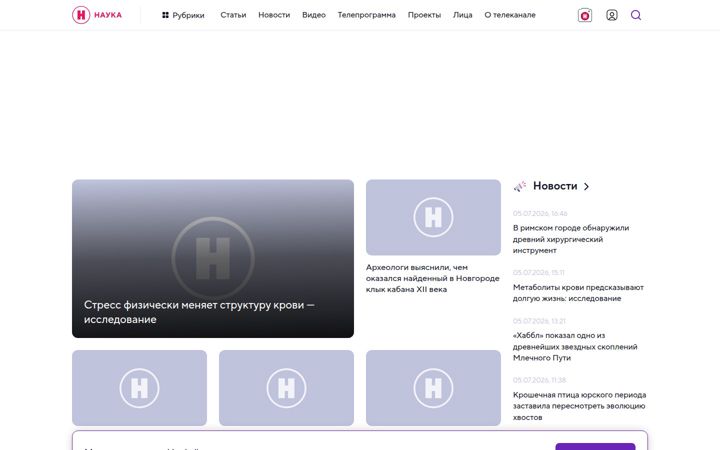Open the Hubble ancient star cluster news

[x=575, y=347]
